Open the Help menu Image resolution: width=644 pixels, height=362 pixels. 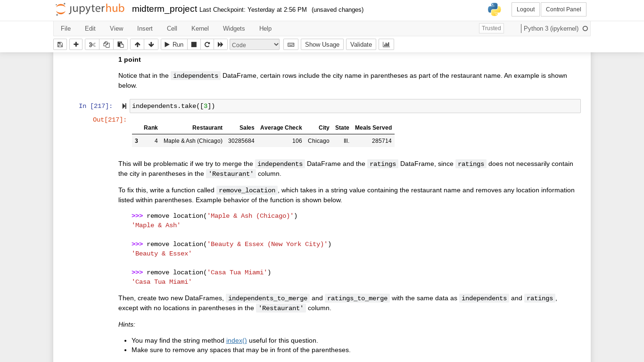[265, 29]
